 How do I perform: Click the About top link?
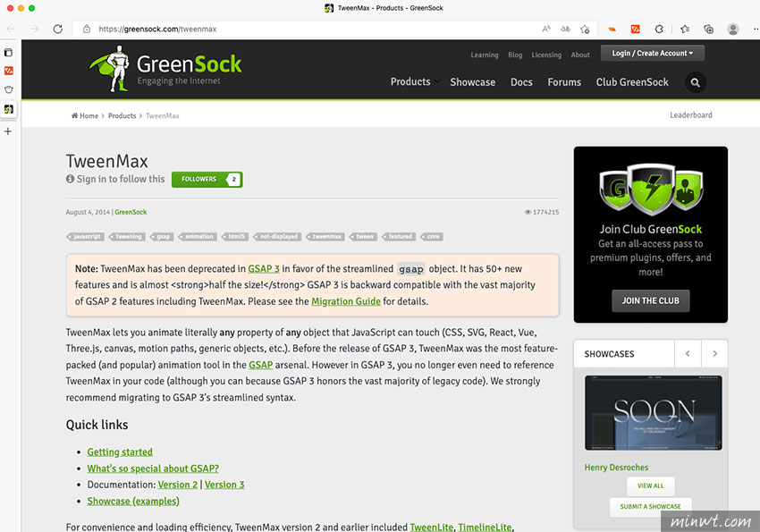click(x=580, y=55)
